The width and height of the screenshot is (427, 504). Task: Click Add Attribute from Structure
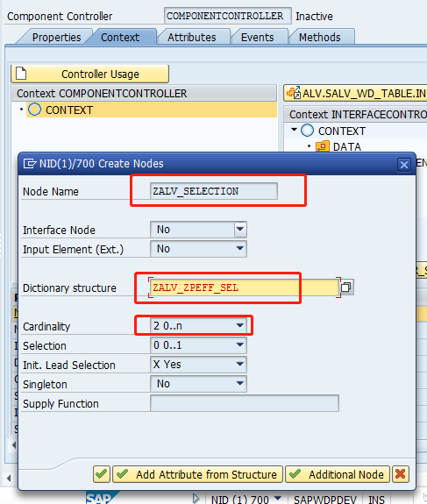tap(197, 474)
